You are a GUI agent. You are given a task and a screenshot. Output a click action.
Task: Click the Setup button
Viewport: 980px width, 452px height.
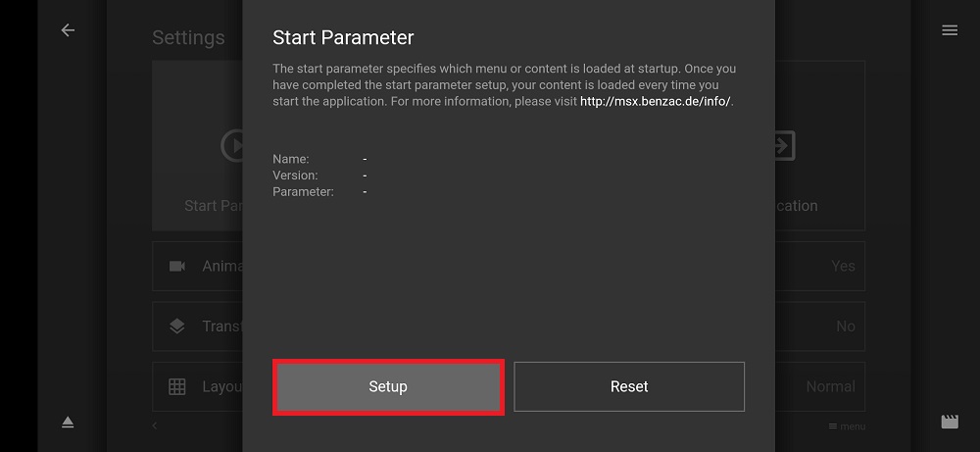point(388,387)
